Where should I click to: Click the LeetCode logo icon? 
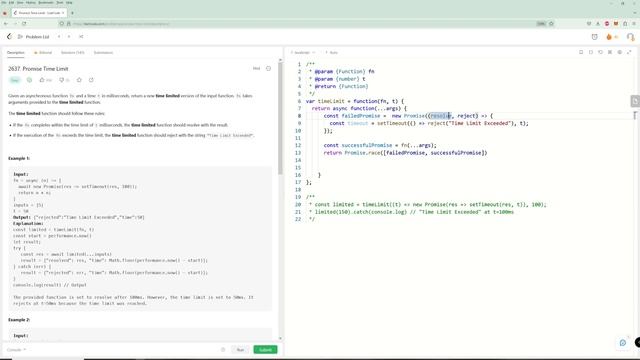pyautogui.click(x=9, y=37)
